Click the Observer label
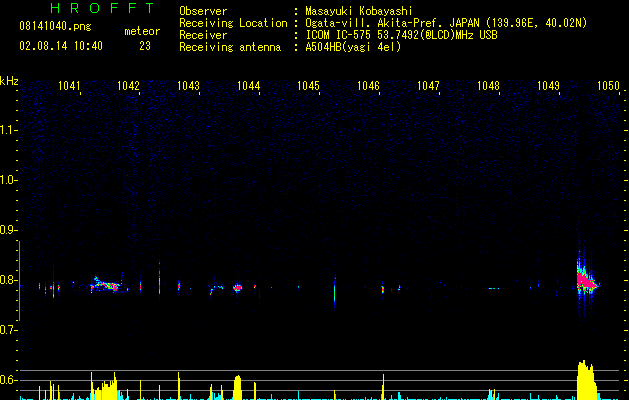Image resolution: width=629 pixels, height=400 pixels. click(x=203, y=11)
